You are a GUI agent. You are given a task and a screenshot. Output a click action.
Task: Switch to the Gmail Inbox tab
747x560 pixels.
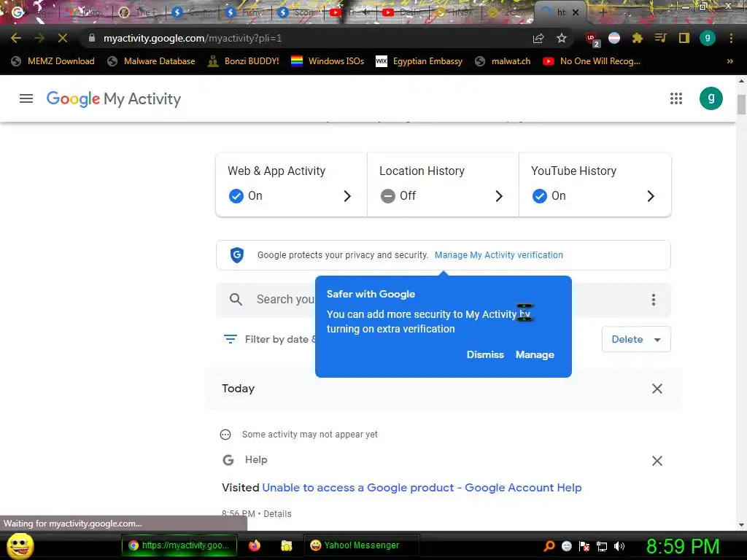(x=86, y=12)
